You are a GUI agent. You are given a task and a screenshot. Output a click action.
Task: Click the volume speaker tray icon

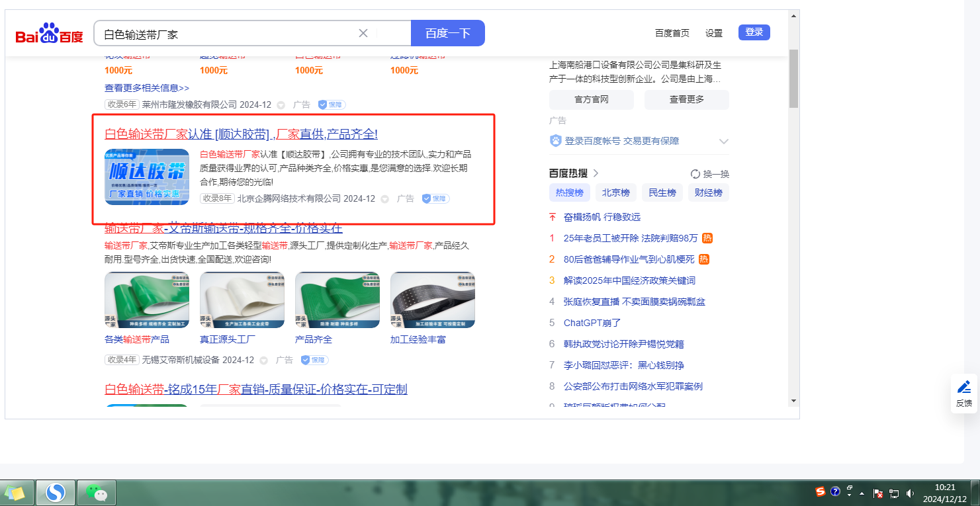910,493
